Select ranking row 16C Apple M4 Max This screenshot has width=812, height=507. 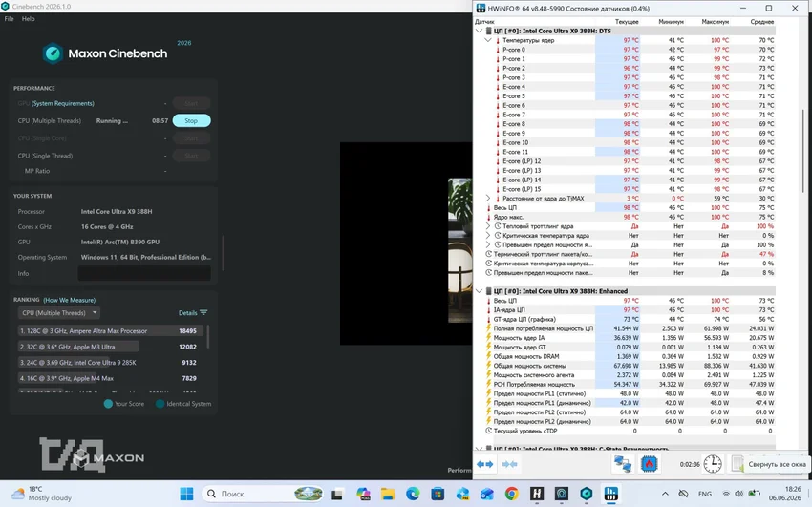click(x=111, y=378)
